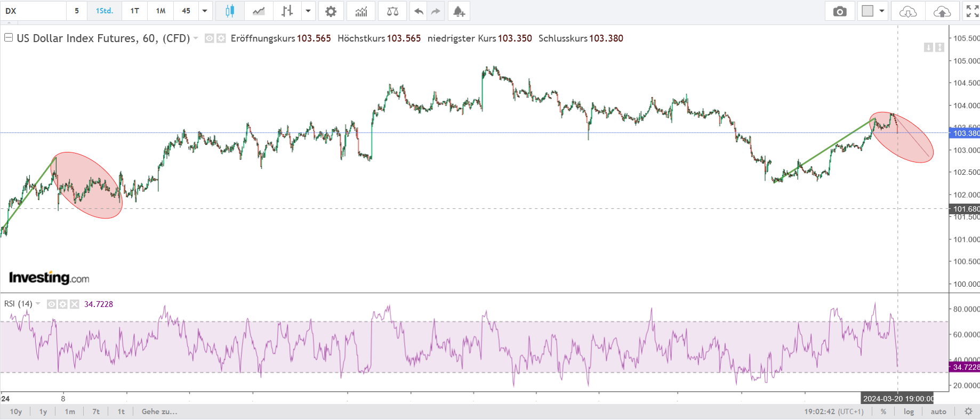Click the 19:02:42 clock display
The width and height of the screenshot is (980, 420).
click(x=820, y=411)
